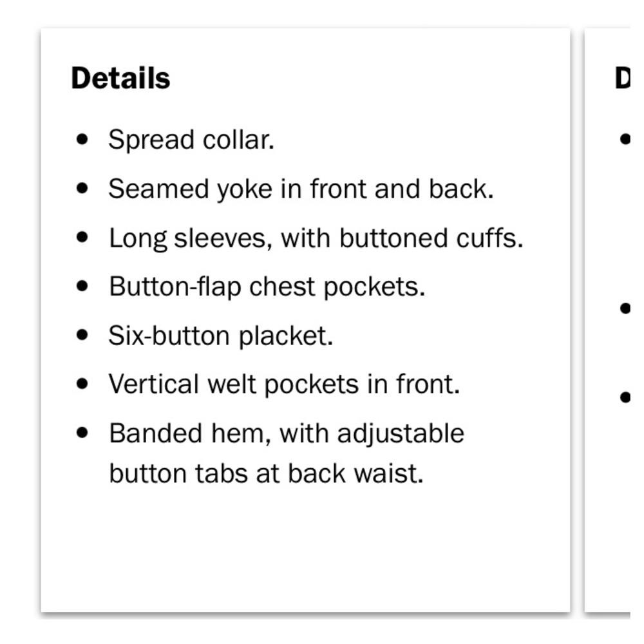The image size is (644, 644).
Task: Click the bullet before Banded hem
Action: tap(82, 433)
